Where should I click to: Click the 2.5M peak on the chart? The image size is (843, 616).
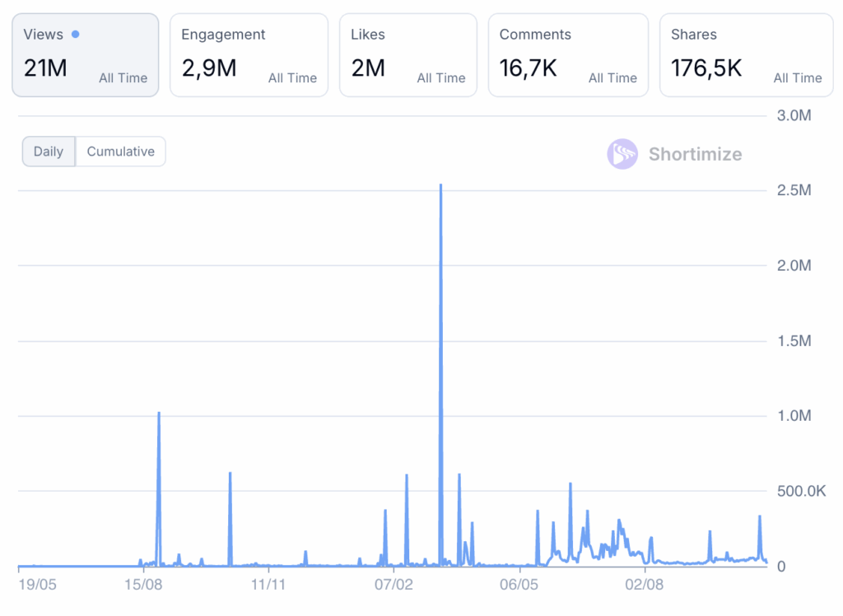[x=441, y=186]
